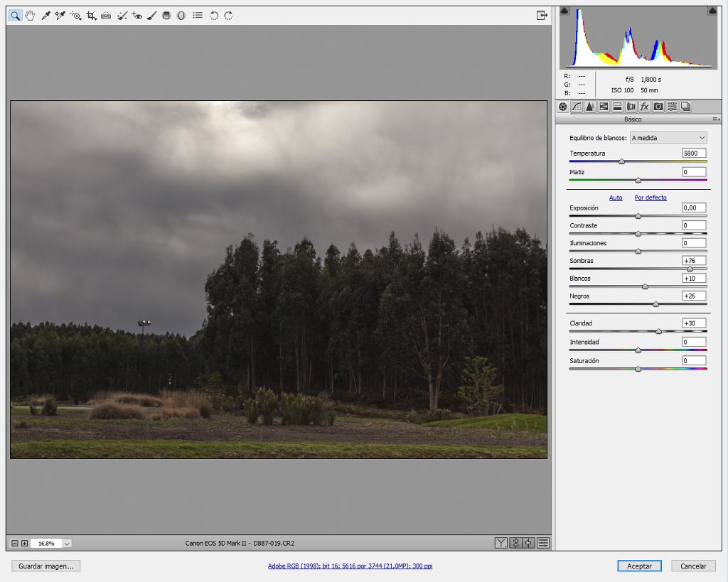Open the Effects (fx) panel tab

click(644, 107)
